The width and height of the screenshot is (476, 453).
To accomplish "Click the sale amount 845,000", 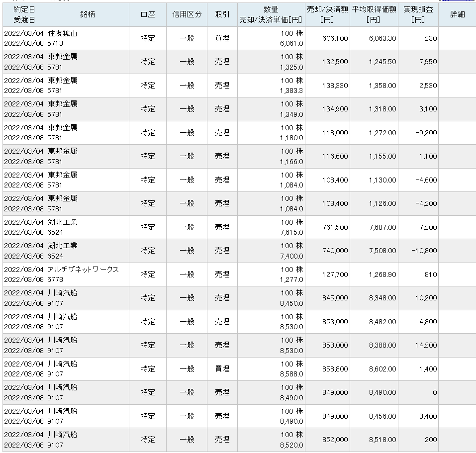I will (x=335, y=298).
